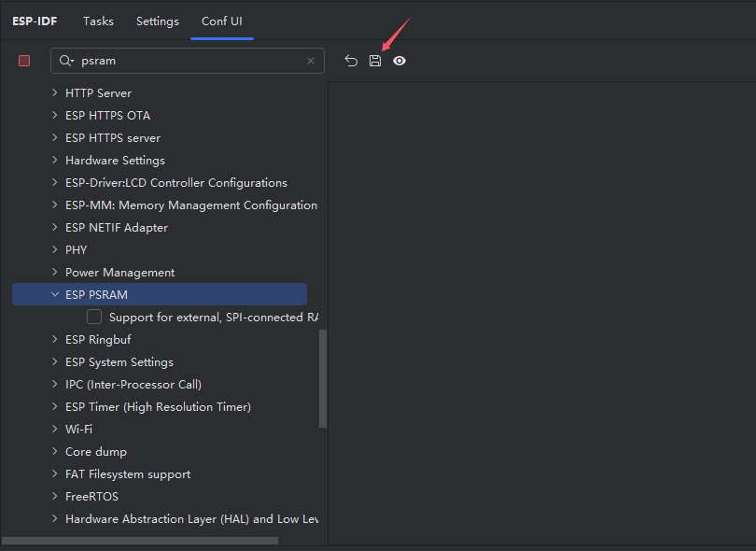This screenshot has height=551, width=756.
Task: Click the save configuration floppy disk icon
Action: tap(375, 61)
